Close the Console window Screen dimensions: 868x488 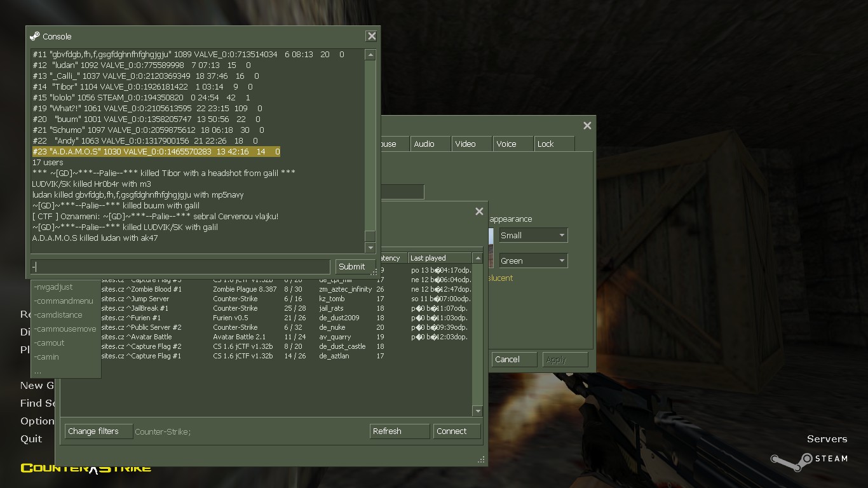[371, 36]
